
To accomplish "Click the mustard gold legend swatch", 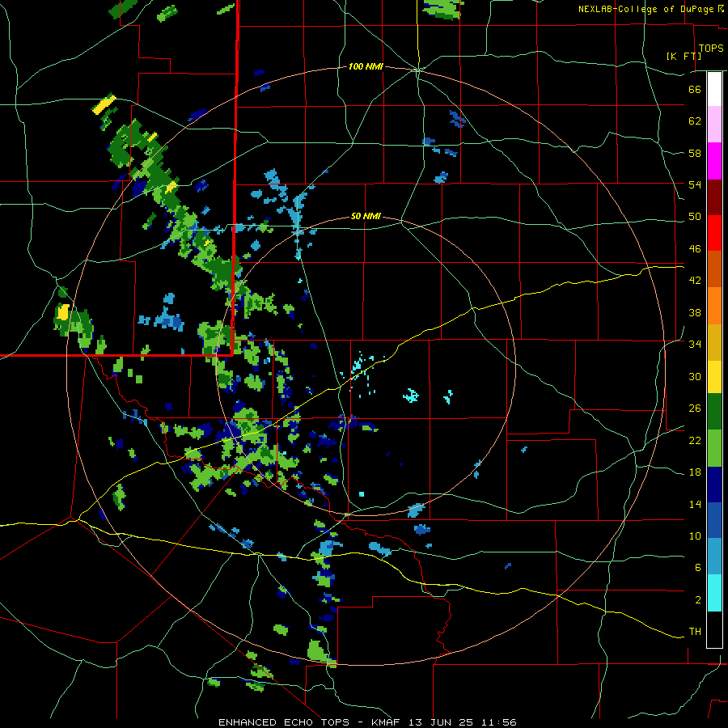I will (x=714, y=343).
